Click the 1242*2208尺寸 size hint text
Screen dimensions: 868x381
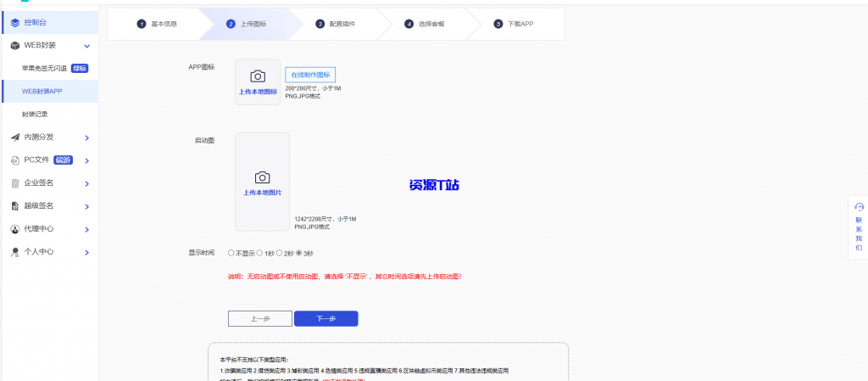coord(325,219)
